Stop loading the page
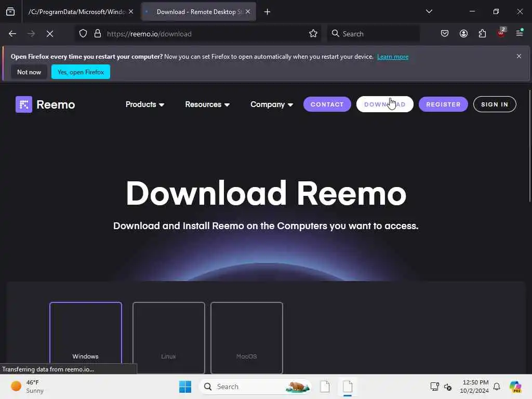This screenshot has width=532, height=399. click(x=50, y=34)
